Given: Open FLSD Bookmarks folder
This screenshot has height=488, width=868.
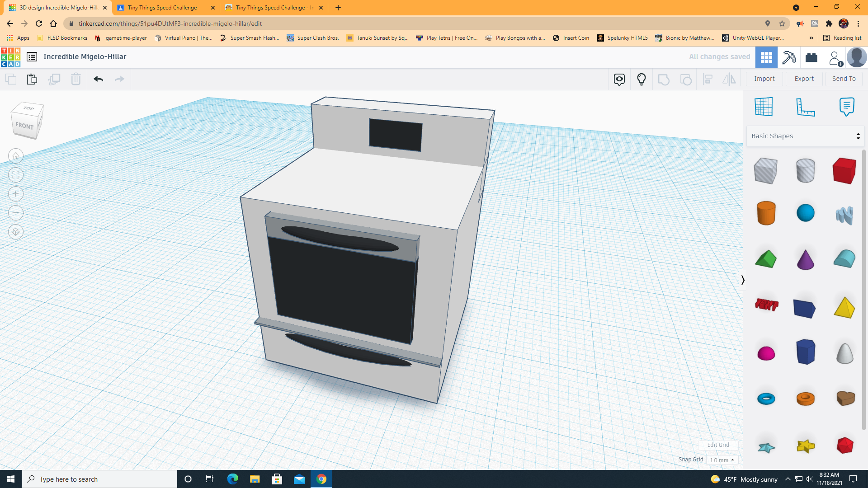Looking at the screenshot, I should point(62,38).
